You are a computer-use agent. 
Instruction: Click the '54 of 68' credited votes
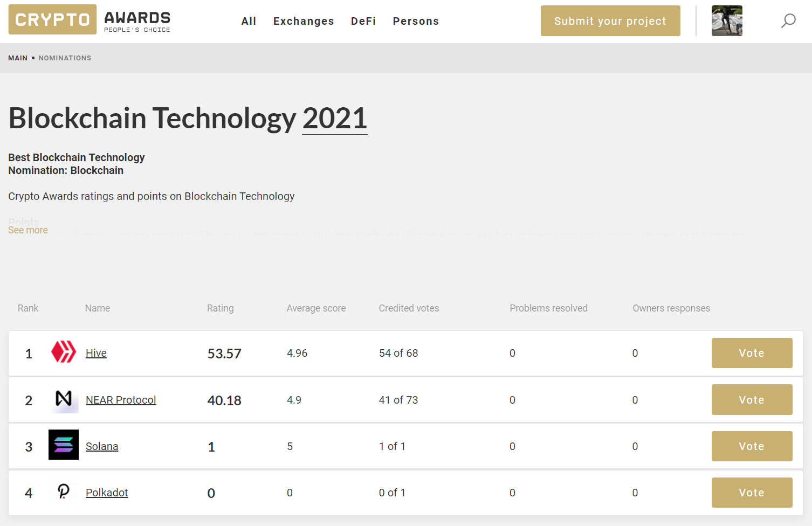pos(398,353)
